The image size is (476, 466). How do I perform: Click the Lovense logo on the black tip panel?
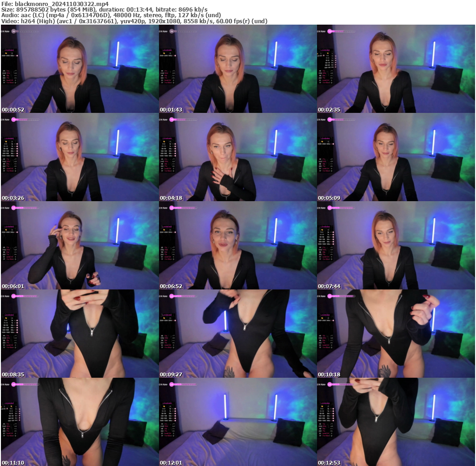click(325, 50)
